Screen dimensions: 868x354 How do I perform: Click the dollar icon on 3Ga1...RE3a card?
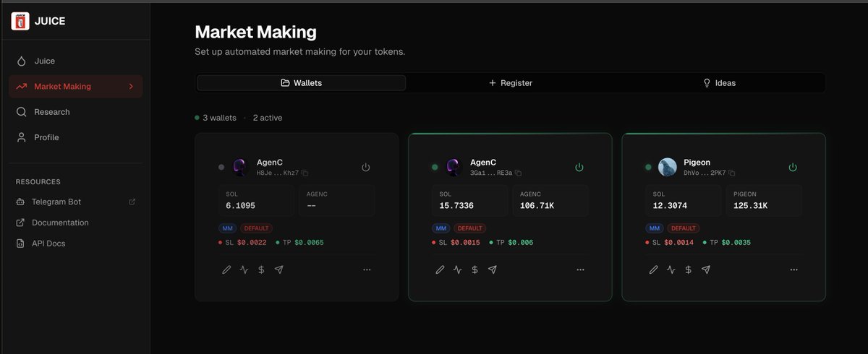[x=475, y=269]
